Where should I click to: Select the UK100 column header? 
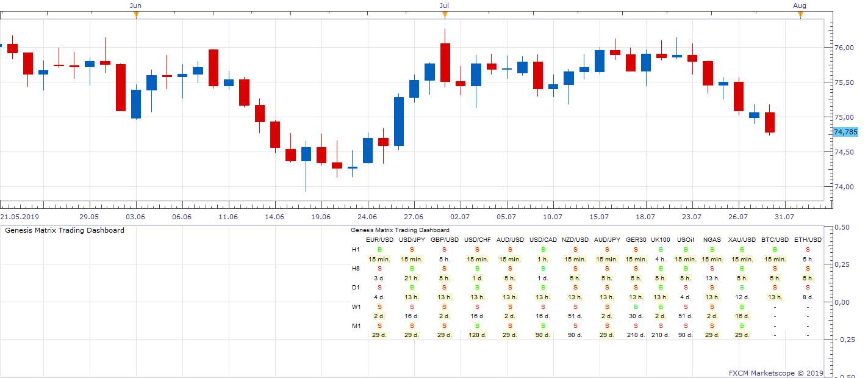tap(661, 240)
